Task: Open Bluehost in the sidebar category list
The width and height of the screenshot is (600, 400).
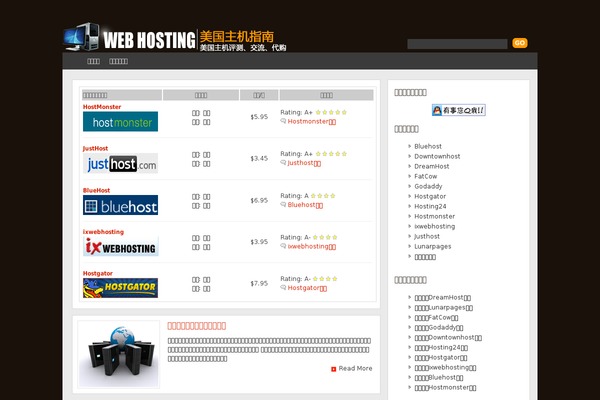Action: 428,146
